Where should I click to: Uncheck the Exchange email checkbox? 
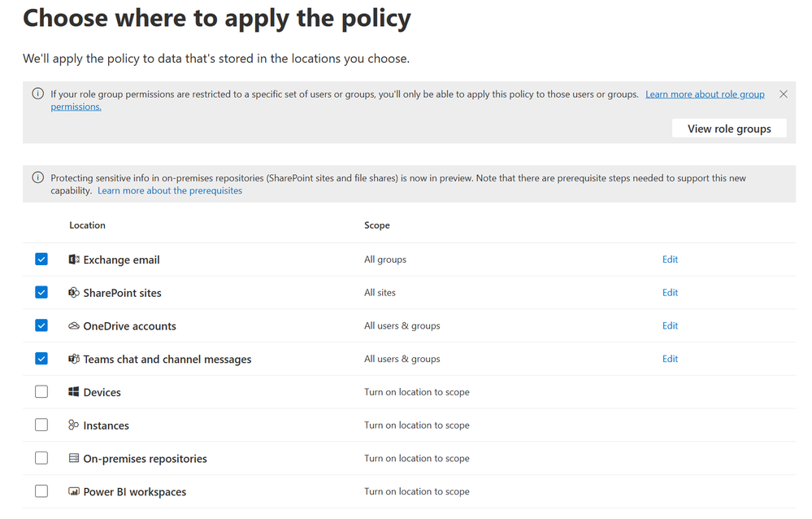tap(41, 259)
